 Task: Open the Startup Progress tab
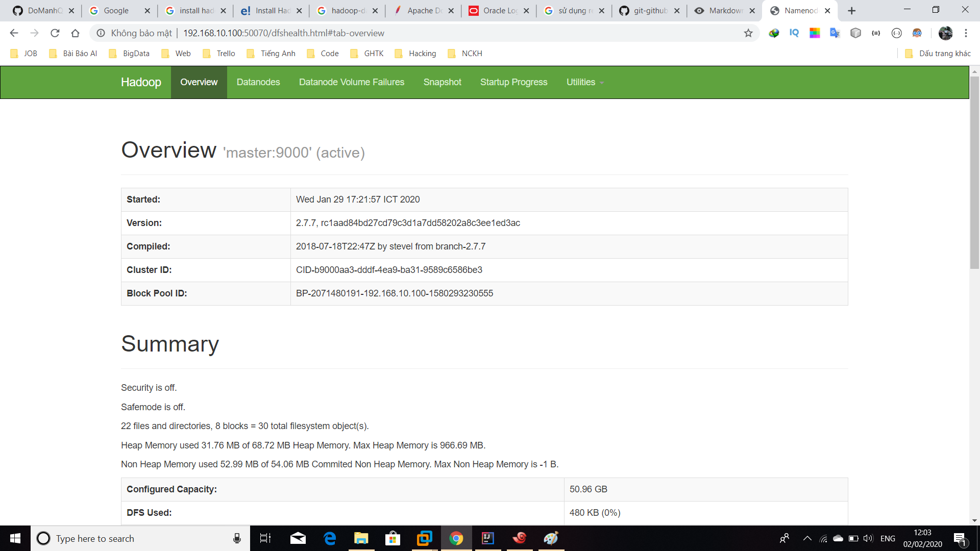pos(513,82)
